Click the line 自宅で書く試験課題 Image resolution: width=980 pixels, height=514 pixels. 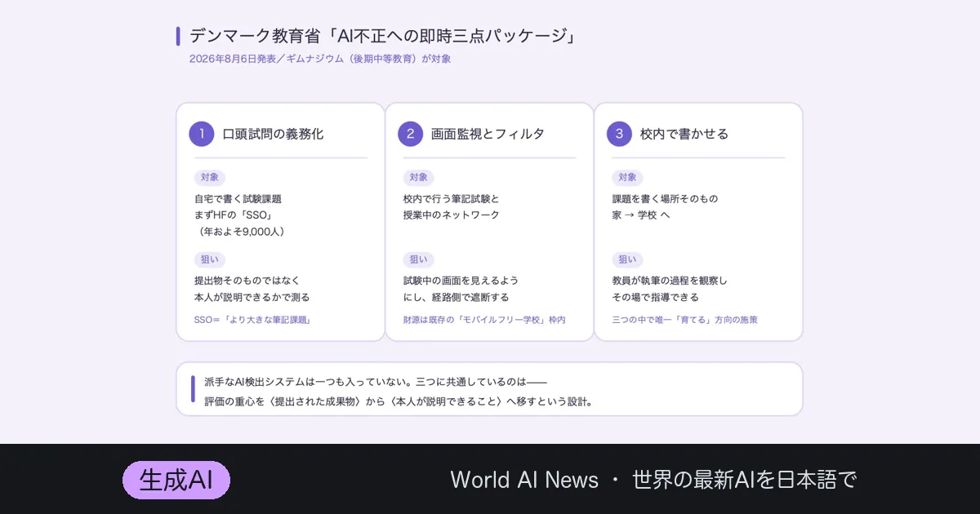[x=238, y=198]
